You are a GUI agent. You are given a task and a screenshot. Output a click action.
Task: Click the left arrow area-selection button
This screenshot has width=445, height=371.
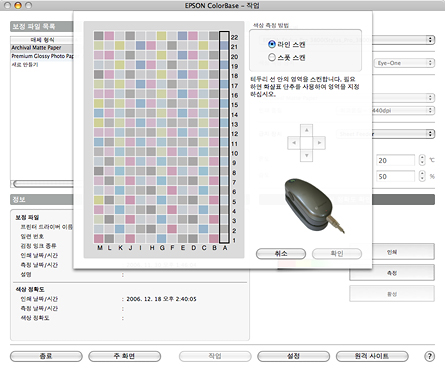click(294, 143)
